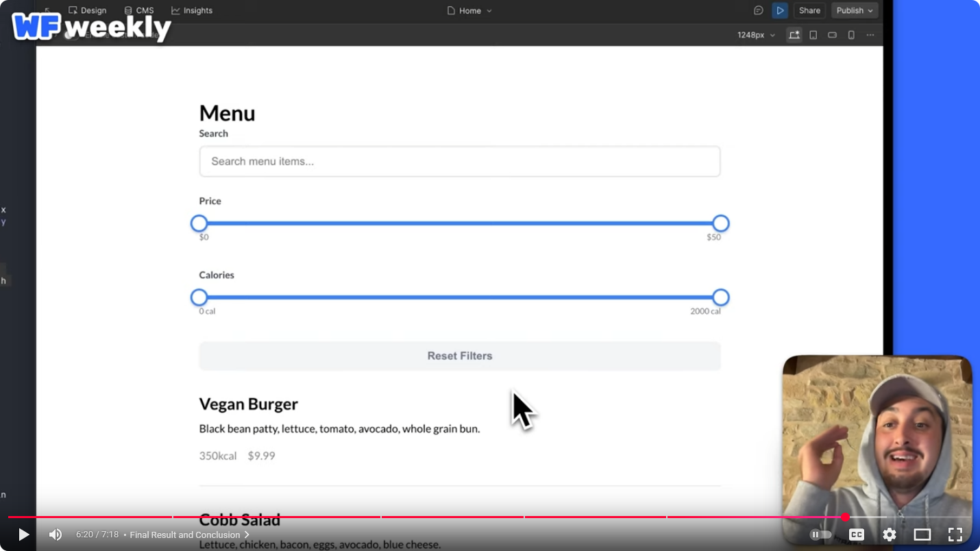Screen dimensions: 980x551
Task: Enter fullscreen mode
Action: pos(955,535)
